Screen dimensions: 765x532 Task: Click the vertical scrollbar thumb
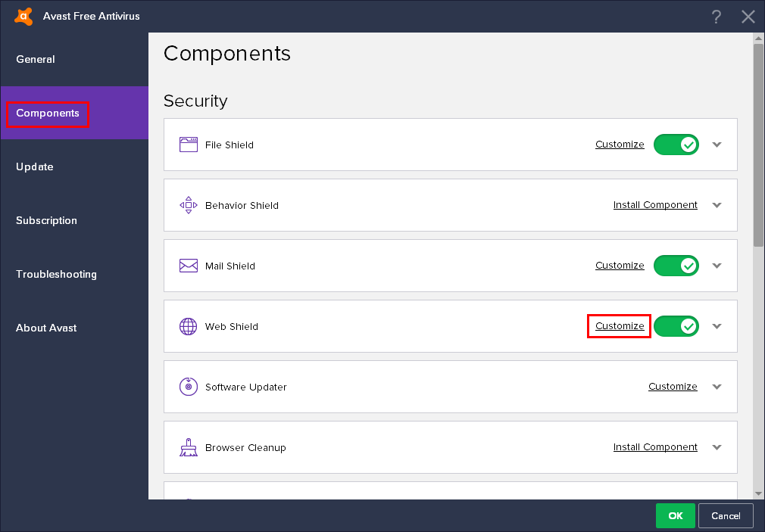tap(758, 145)
